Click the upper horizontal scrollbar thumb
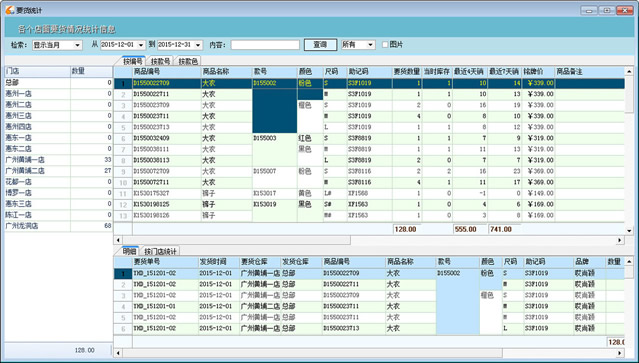This screenshot has height=363, width=639. coord(237,240)
